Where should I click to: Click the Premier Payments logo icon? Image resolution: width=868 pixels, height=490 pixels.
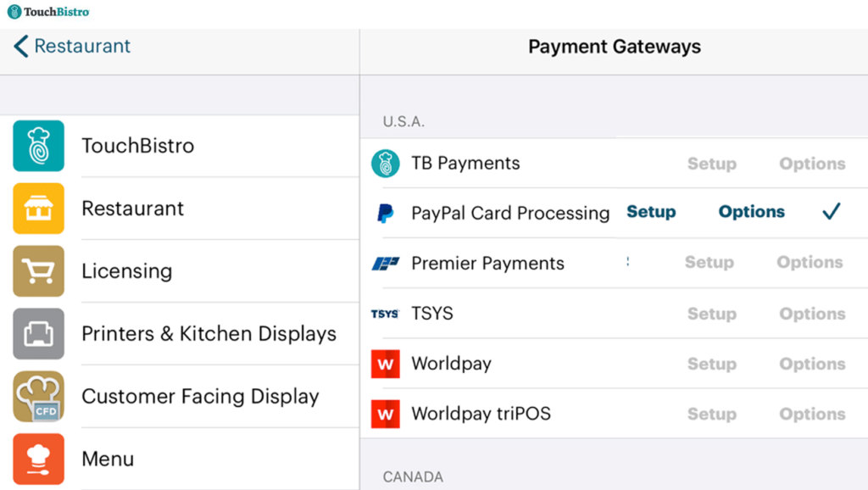[386, 263]
